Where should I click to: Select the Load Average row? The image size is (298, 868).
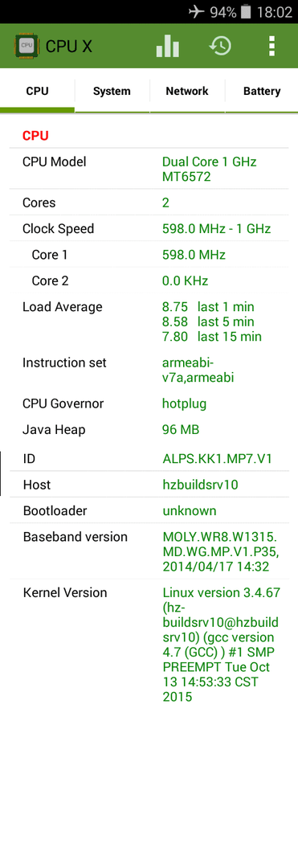[149, 321]
